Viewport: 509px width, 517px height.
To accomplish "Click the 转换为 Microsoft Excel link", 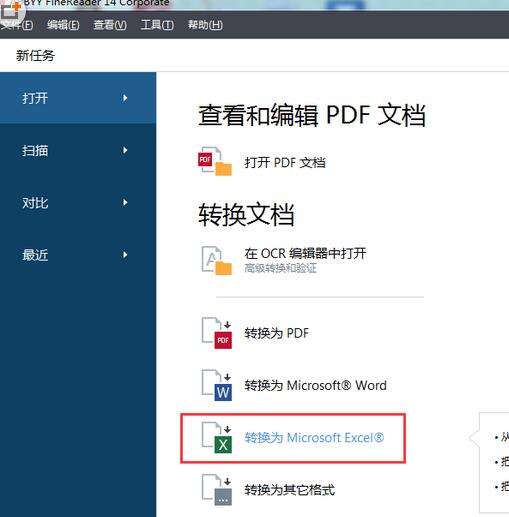I will [x=314, y=437].
